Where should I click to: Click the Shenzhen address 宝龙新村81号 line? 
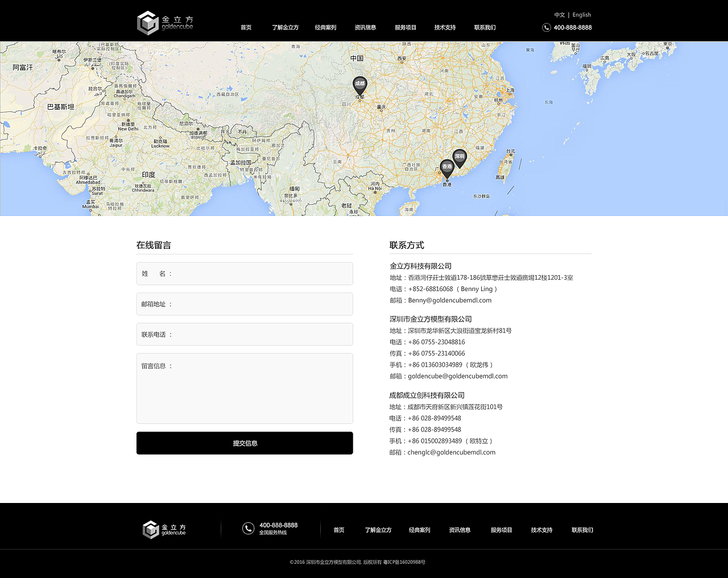coord(450,331)
